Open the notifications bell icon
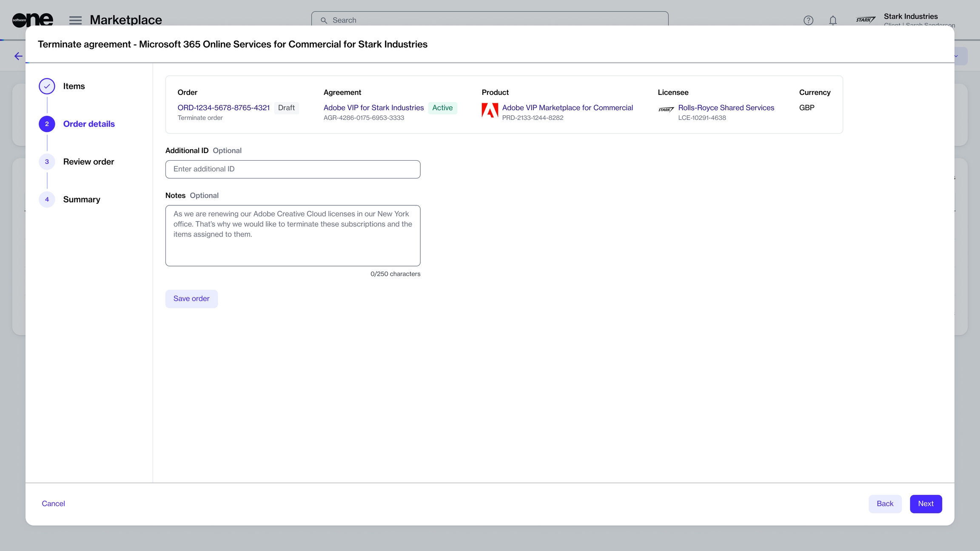Viewport: 980px width, 551px height. pyautogui.click(x=833, y=20)
